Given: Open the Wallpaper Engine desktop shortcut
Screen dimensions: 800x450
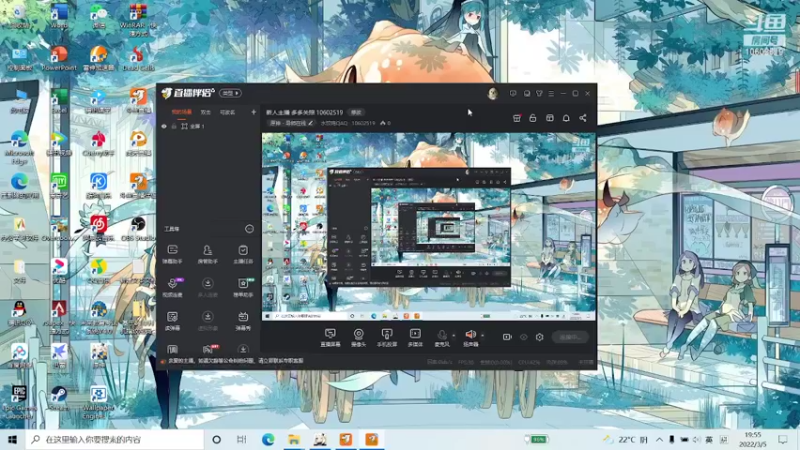Looking at the screenshot, I should point(98,402).
